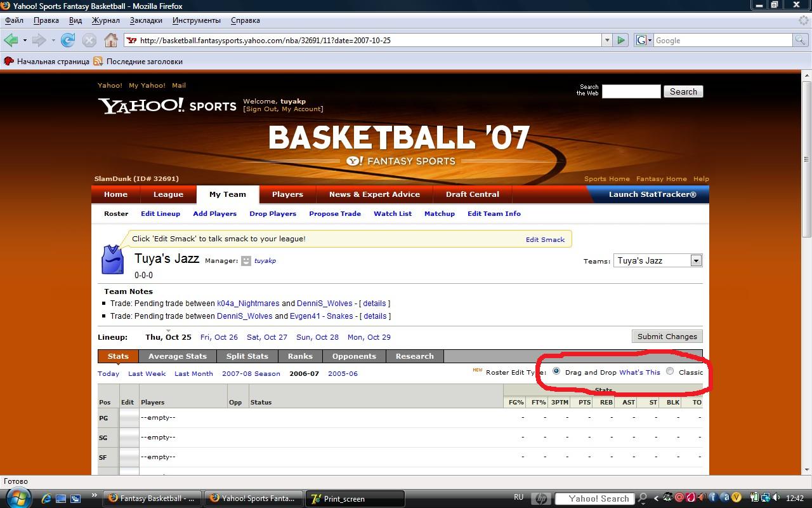
Task: Select the Drag and Drop roster option
Action: tap(556, 371)
